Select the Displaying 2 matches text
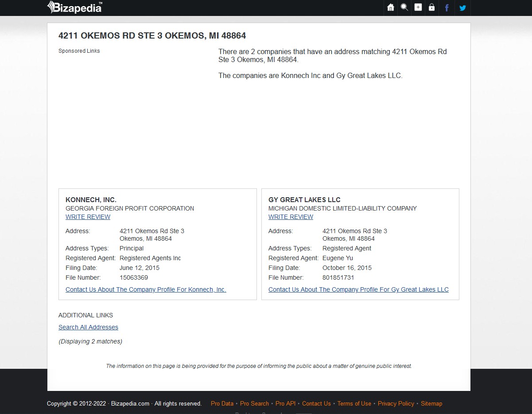The width and height of the screenshot is (532, 414). tap(90, 341)
